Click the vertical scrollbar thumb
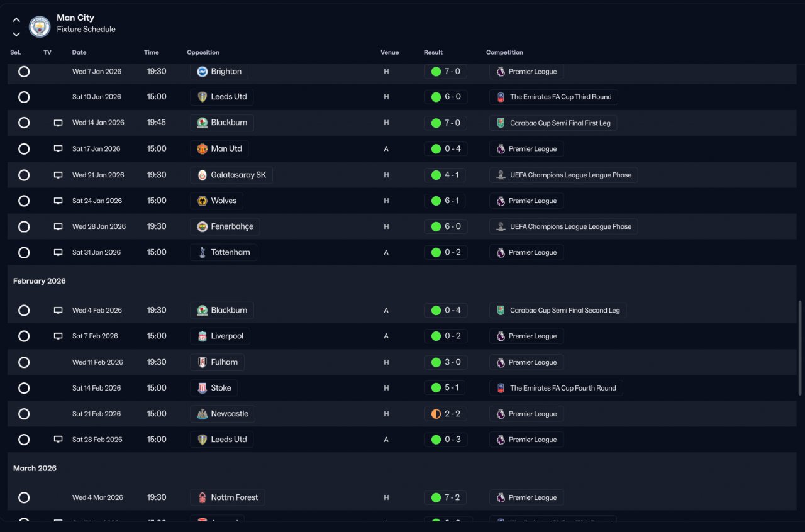The image size is (805, 532). [800, 348]
